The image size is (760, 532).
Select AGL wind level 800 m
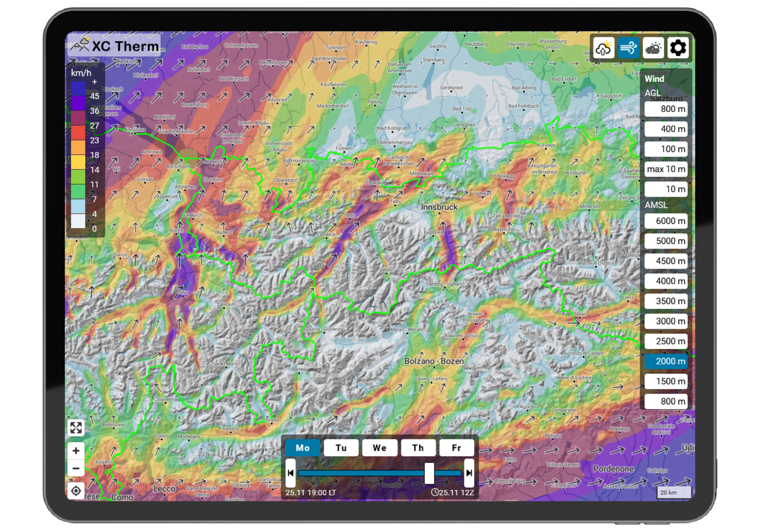point(666,109)
